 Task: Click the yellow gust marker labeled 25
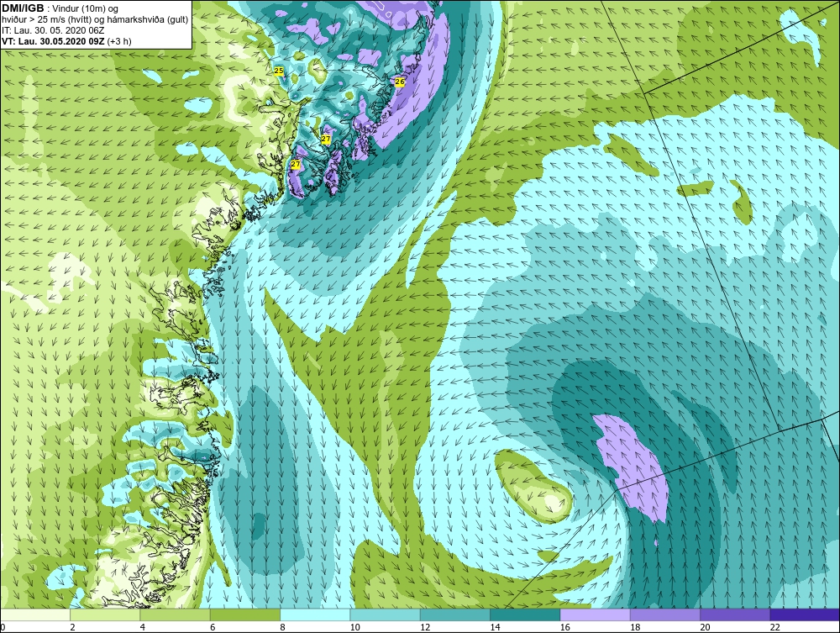coord(279,71)
